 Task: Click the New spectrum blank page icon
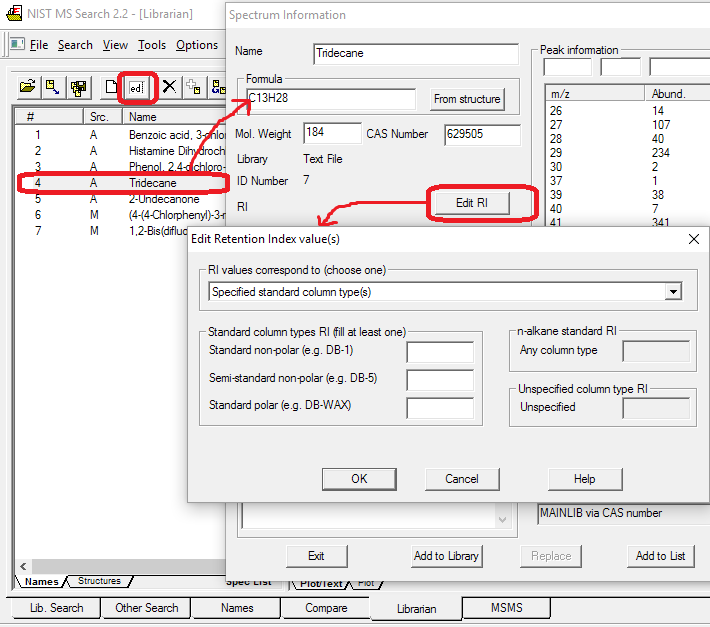[110, 86]
